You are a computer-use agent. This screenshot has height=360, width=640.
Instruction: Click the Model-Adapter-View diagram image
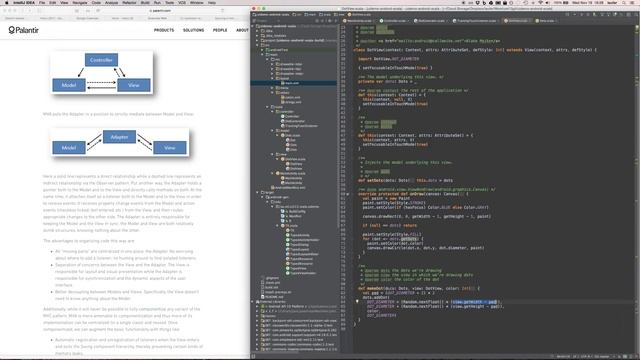coord(120,142)
